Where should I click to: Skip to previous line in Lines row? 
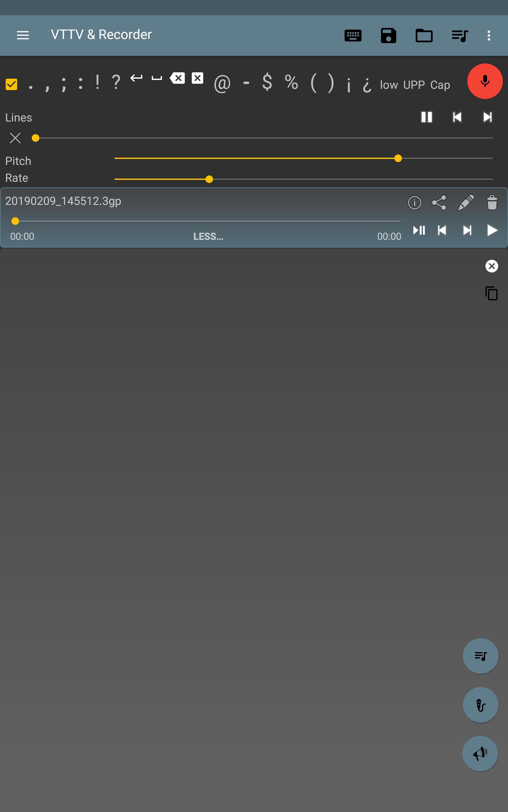tap(457, 117)
